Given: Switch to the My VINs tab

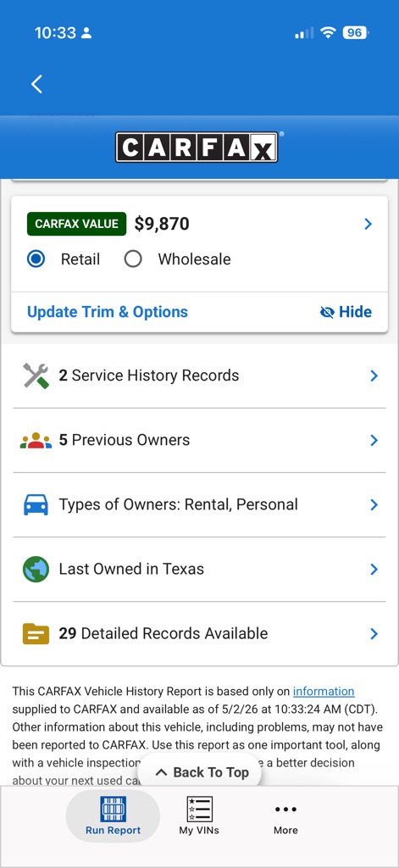Looking at the screenshot, I should [x=199, y=816].
